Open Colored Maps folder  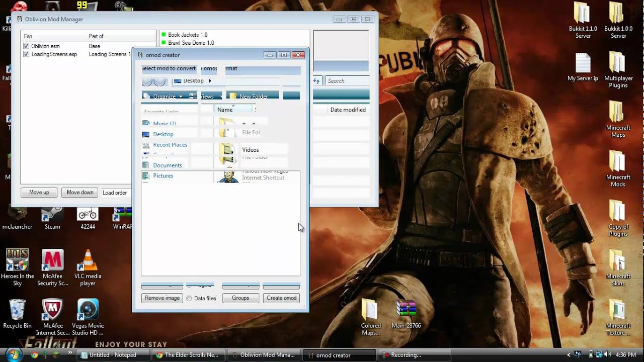coord(371,317)
